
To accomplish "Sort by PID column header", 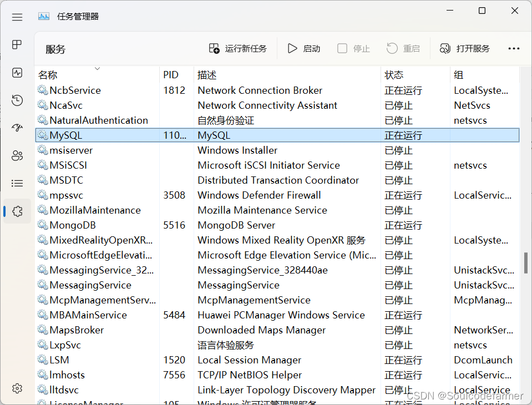I will tap(176, 74).
